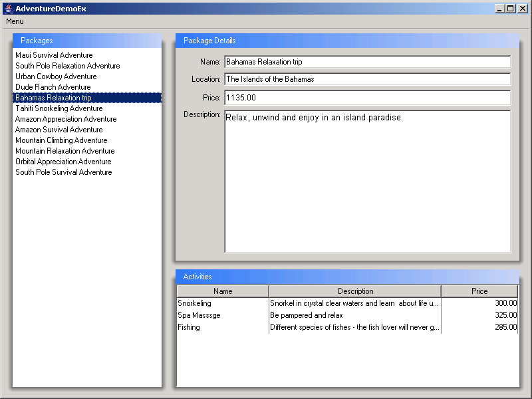Click the 300.00 price cell
Image resolution: width=532 pixels, height=399 pixels.
[x=479, y=303]
